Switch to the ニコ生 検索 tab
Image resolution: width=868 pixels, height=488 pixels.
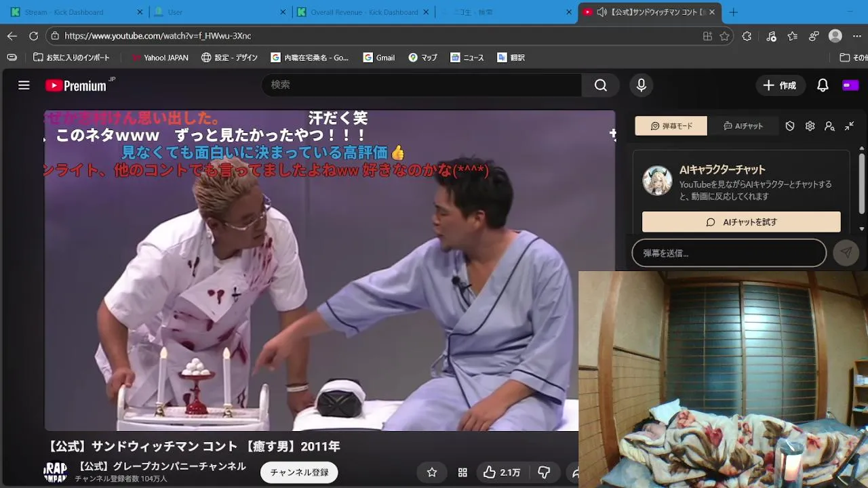(506, 12)
